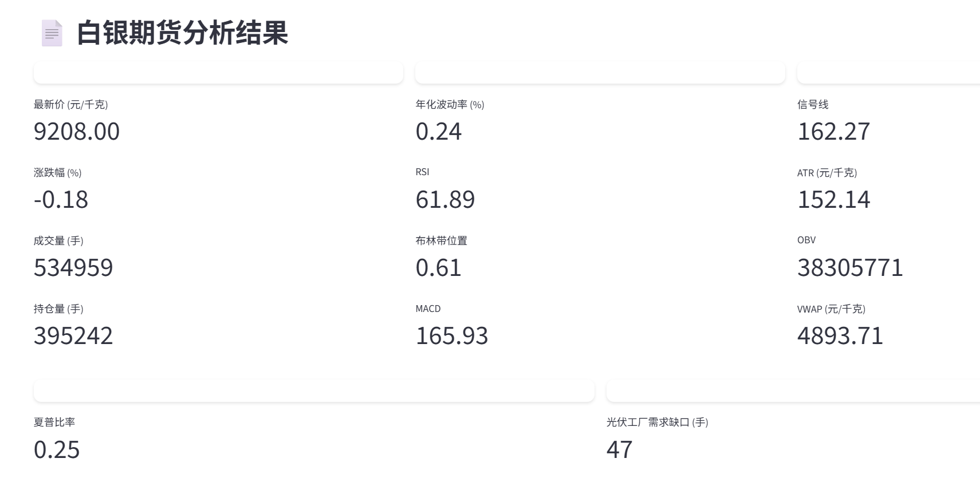The image size is (980, 482).
Task: Click the ATR value 152.14
Action: tap(834, 200)
